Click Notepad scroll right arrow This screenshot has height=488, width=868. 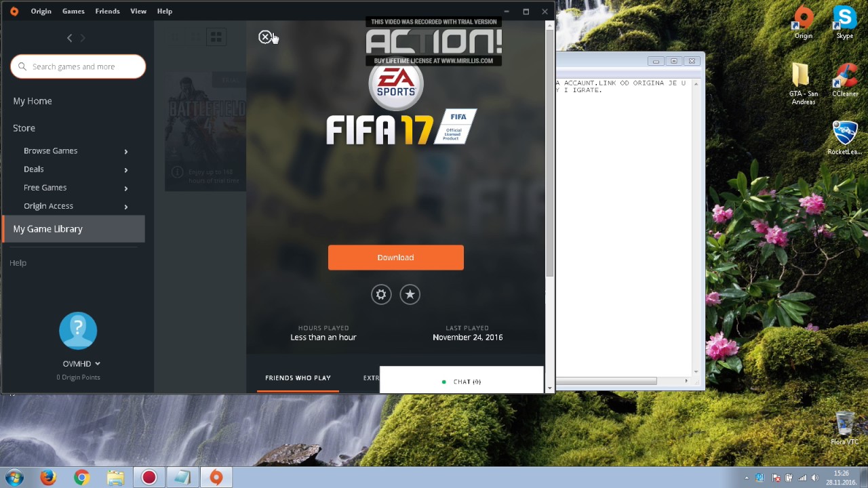(x=686, y=381)
